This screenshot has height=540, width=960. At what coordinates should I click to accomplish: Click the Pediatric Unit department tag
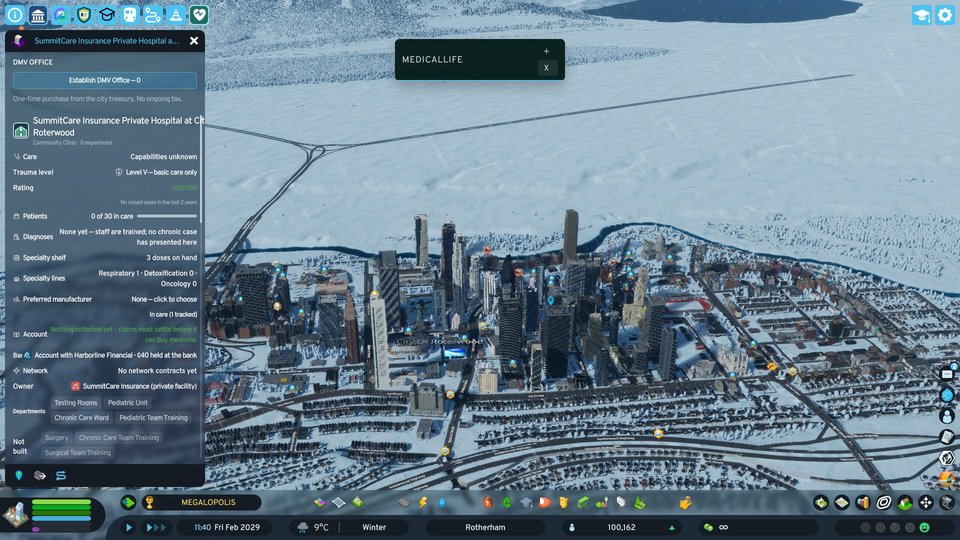pyautogui.click(x=128, y=403)
